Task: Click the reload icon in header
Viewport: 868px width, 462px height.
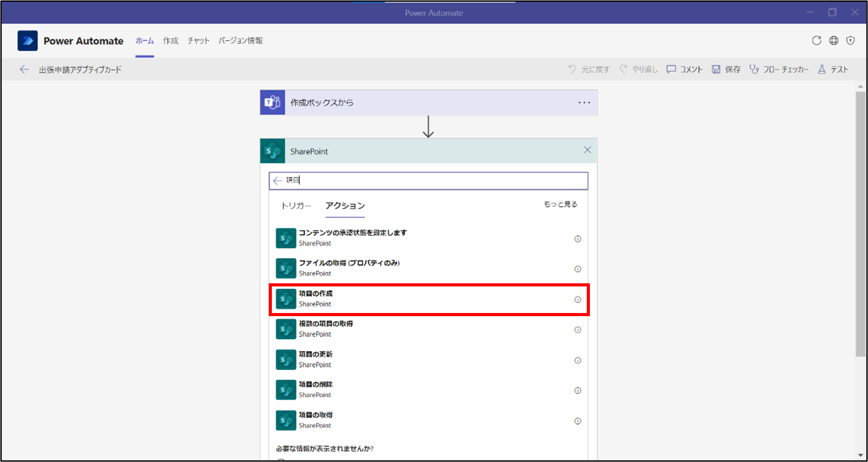Action: pyautogui.click(x=817, y=41)
